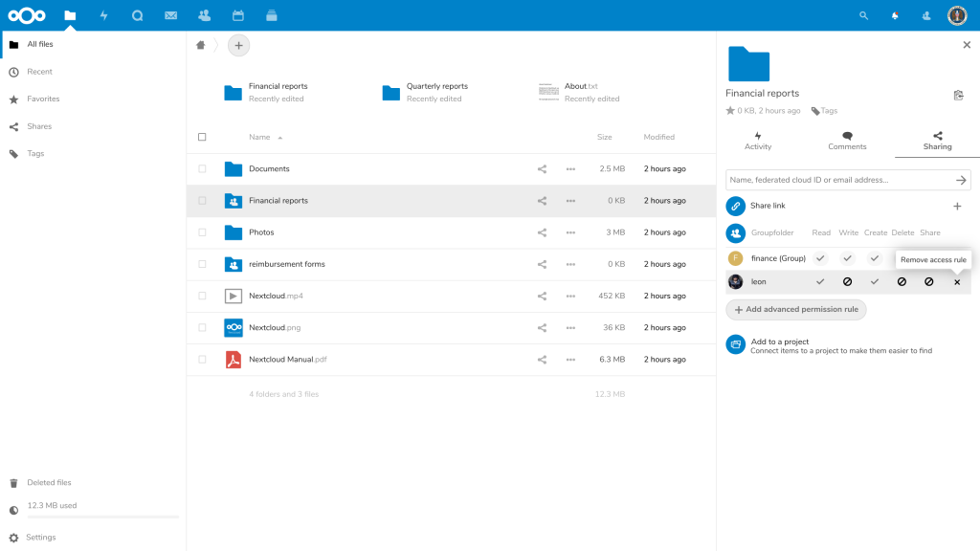Open the three-dot menu for Nextcloud.mp4
The height and width of the screenshot is (551, 980).
click(x=571, y=296)
